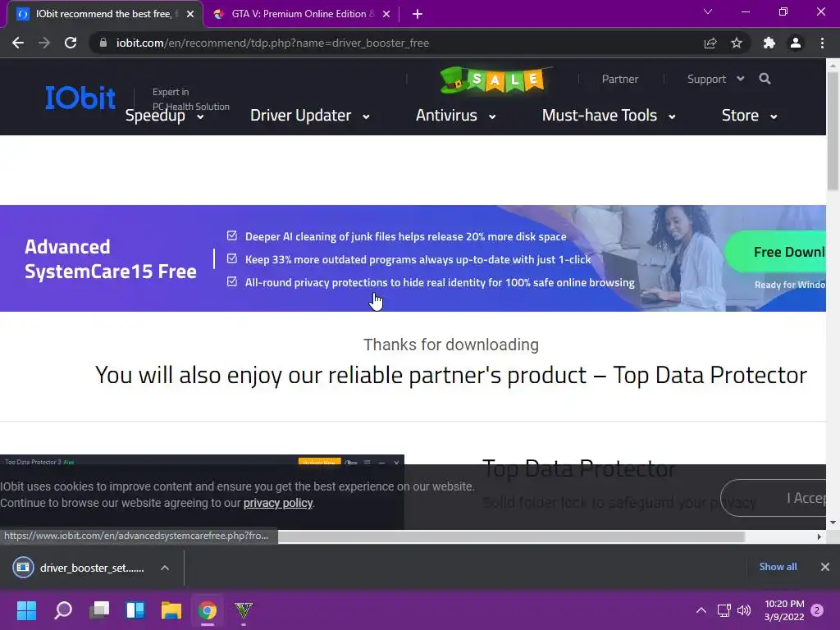Click the scroll down arrow of vertical scrollbar
840x630 pixels.
click(x=833, y=523)
